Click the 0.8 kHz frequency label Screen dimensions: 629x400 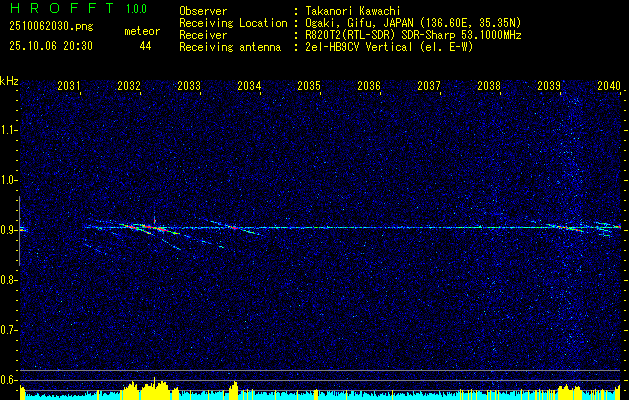[7, 280]
